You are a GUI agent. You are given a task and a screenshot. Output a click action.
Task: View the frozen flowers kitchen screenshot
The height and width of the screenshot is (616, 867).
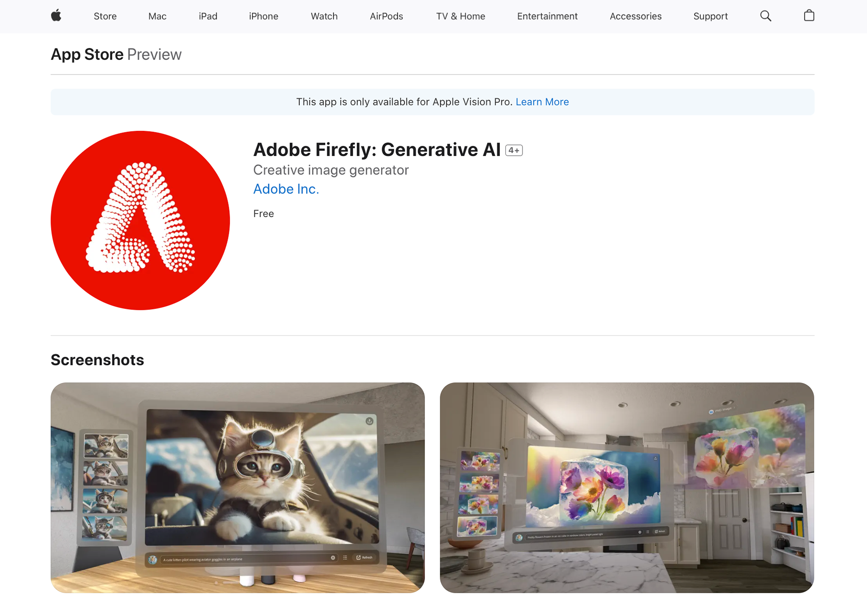[627, 488]
